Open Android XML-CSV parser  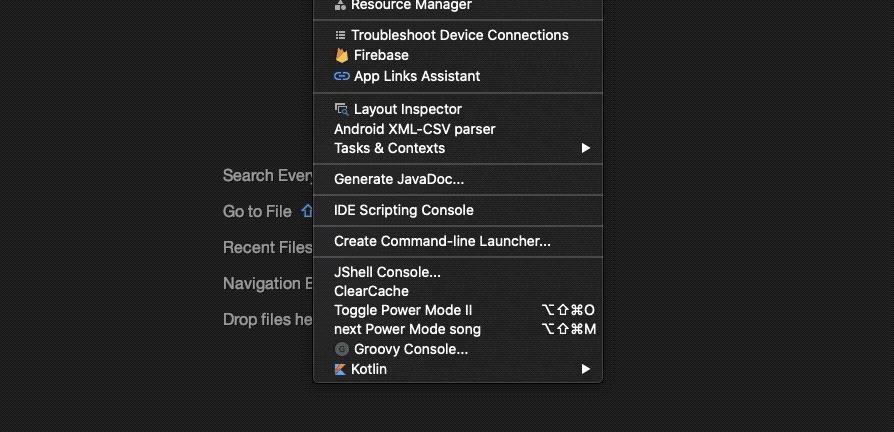coord(414,129)
